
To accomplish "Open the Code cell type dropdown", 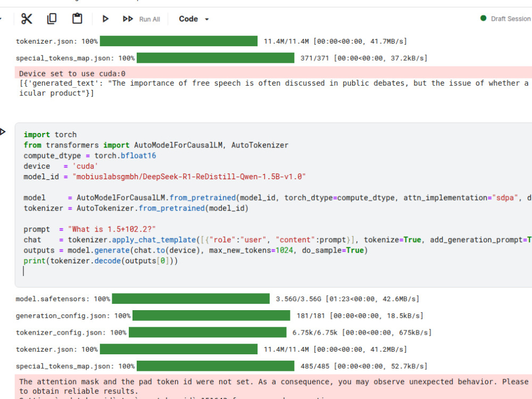I will click(x=194, y=19).
